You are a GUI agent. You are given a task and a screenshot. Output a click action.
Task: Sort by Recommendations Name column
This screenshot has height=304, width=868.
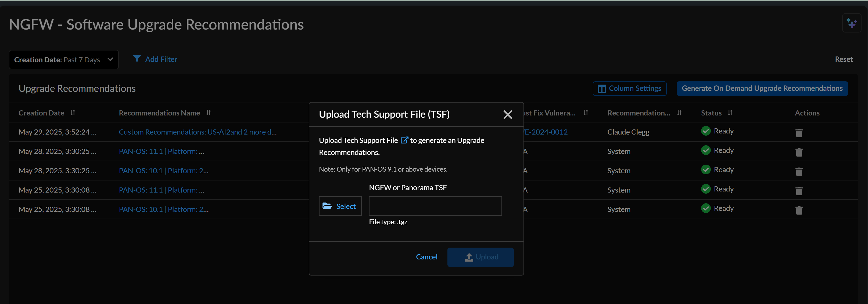click(208, 113)
